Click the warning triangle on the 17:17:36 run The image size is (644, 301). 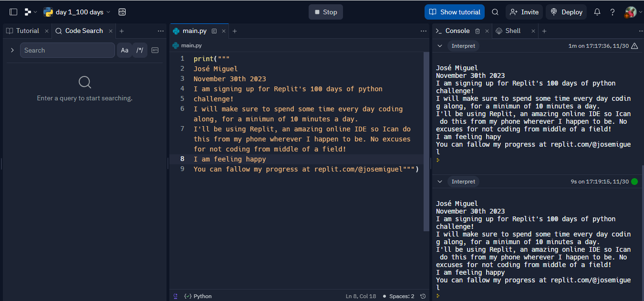coord(634,46)
